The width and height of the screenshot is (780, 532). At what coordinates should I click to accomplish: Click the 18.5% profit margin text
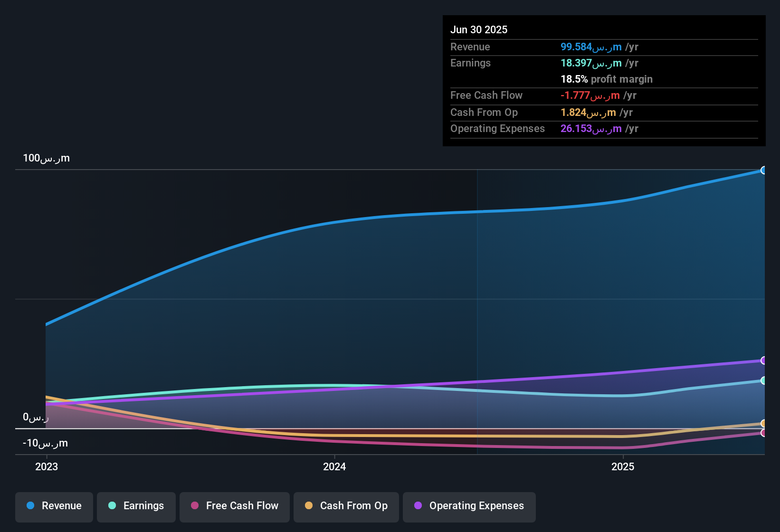[606, 79]
